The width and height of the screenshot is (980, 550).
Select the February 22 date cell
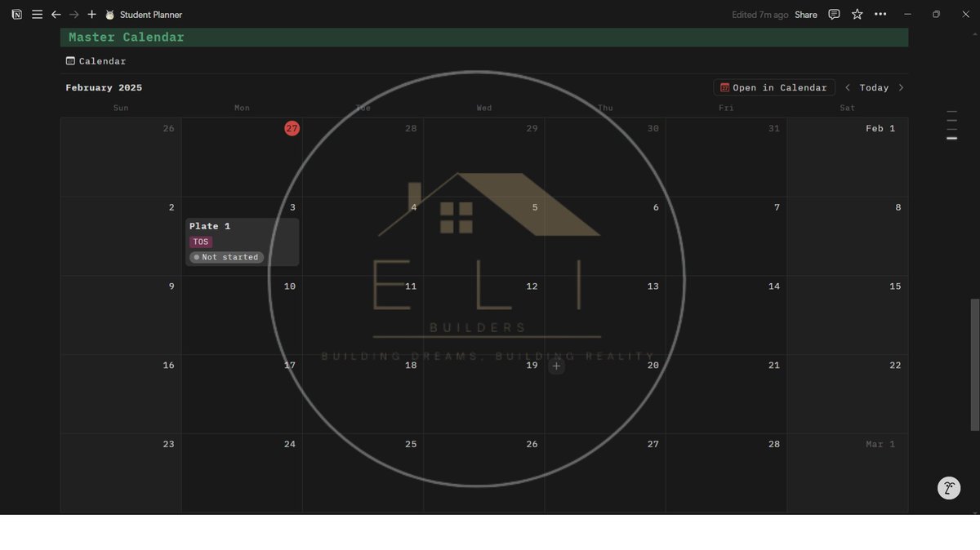(x=848, y=394)
